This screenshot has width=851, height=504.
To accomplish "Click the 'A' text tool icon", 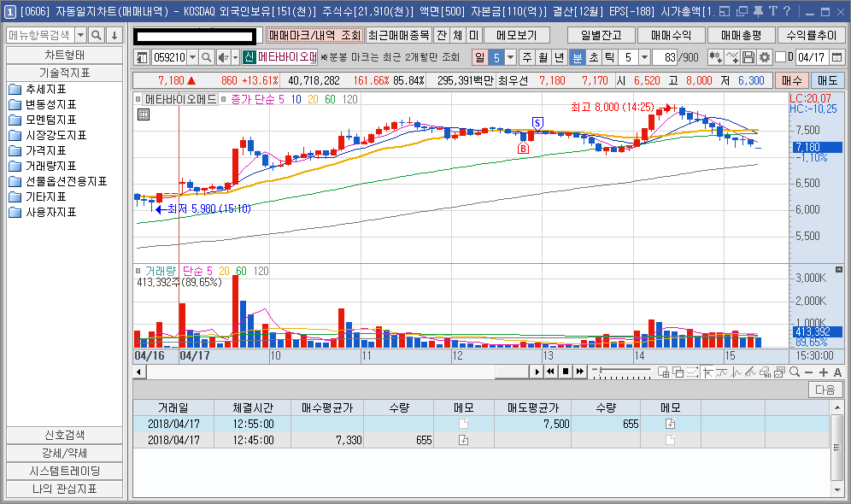I will pyautogui.click(x=837, y=372).
